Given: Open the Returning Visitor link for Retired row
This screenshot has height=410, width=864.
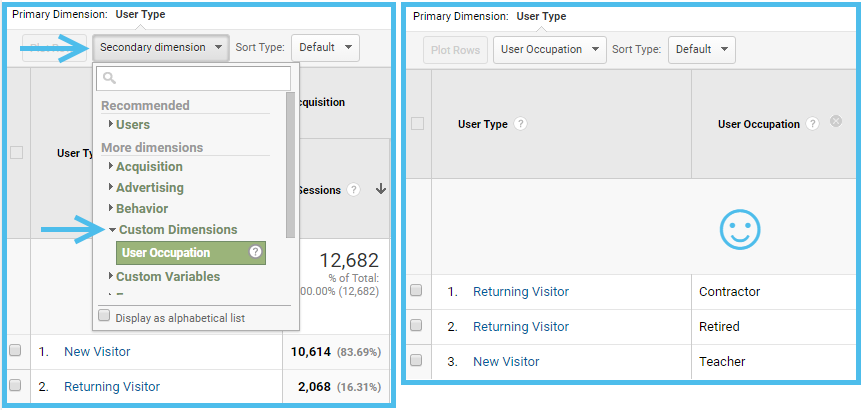Looking at the screenshot, I should pos(521,327).
